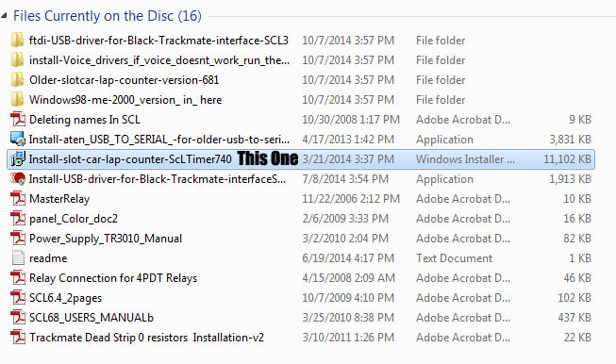Click the Files Currently on the Disc header
Viewport: 616px width, 364px height.
point(108,16)
